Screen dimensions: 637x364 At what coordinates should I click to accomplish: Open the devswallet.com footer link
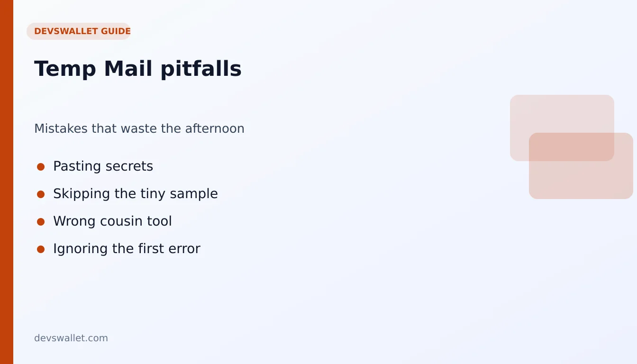(71, 338)
